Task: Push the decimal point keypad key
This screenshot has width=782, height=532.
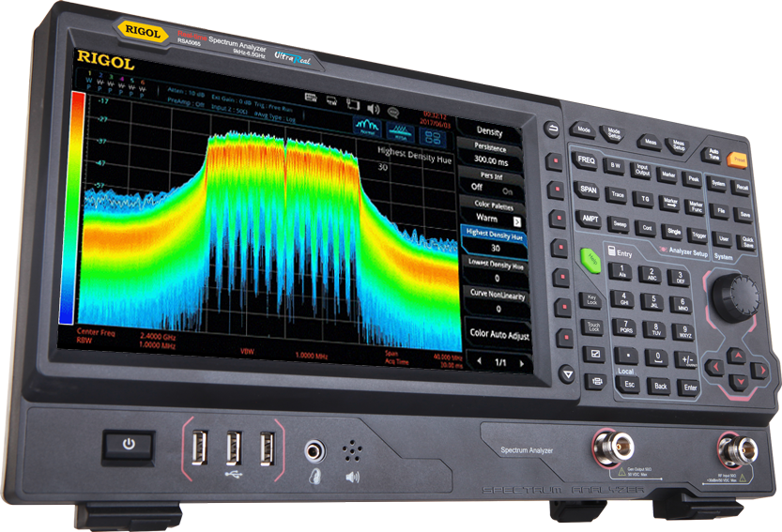Action: [627, 355]
